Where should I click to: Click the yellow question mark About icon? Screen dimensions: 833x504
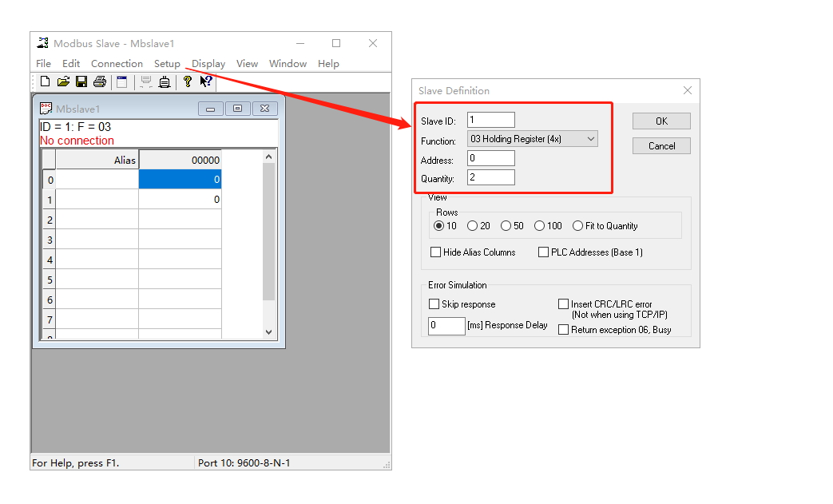188,81
